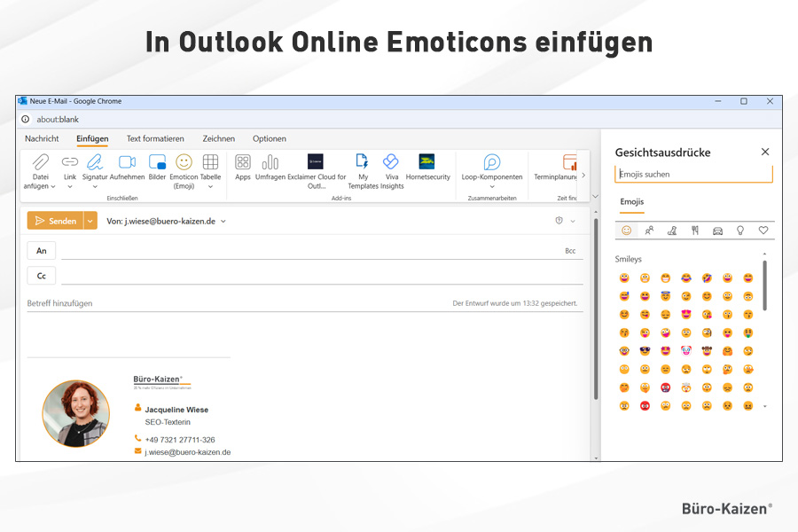Click the signature phone number +49 7321 27711-326

[x=180, y=440]
